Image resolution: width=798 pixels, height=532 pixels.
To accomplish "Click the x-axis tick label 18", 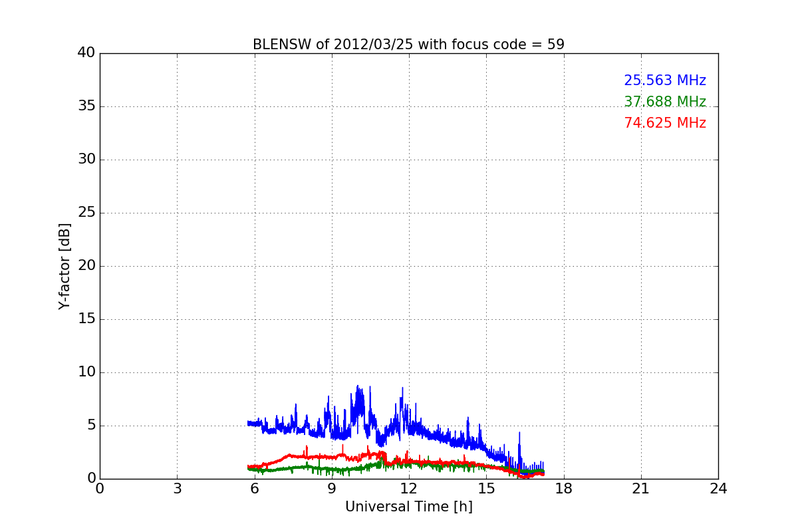I will 564,489.
